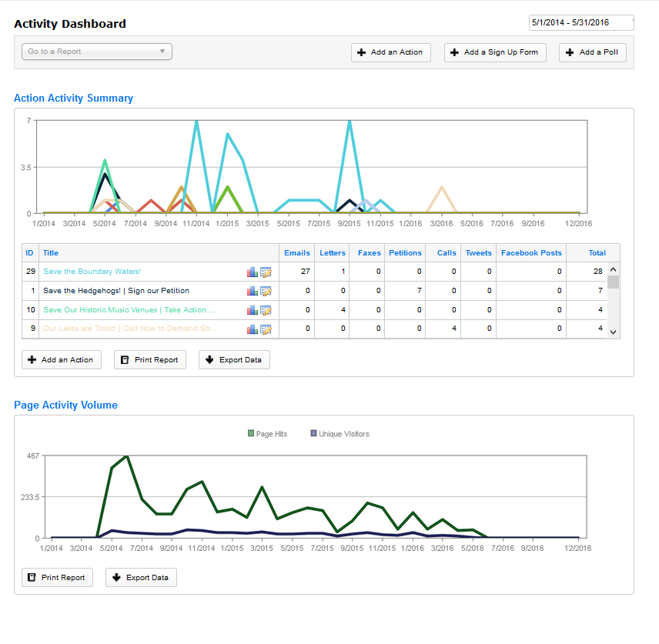
Task: Print Report for Action Activity Summary
Action: 149,359
